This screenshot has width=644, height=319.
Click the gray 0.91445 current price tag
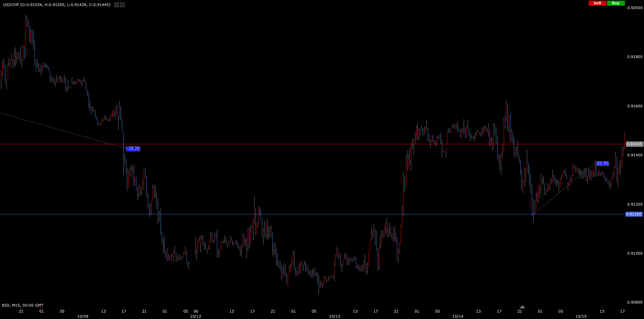pyautogui.click(x=634, y=144)
